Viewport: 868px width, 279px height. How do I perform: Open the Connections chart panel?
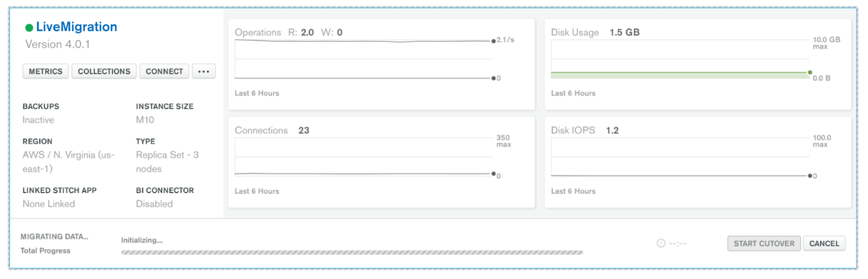381,162
